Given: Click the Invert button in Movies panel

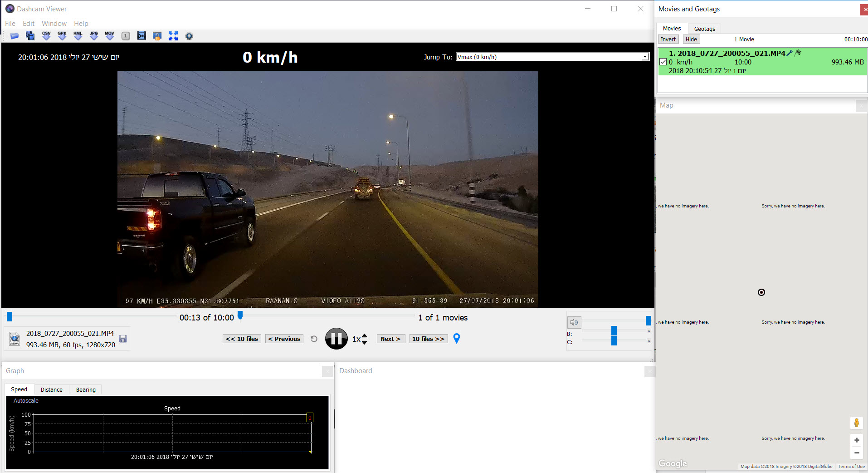Looking at the screenshot, I should click(668, 39).
